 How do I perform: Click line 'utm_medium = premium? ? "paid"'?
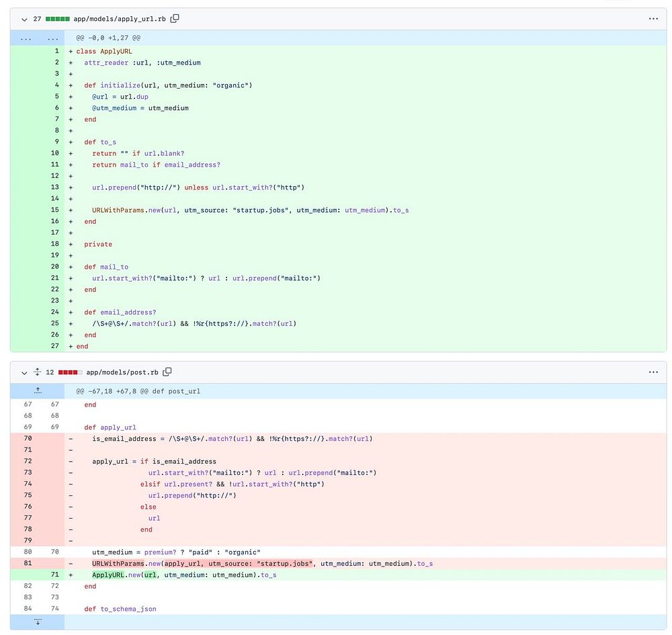click(x=176, y=552)
